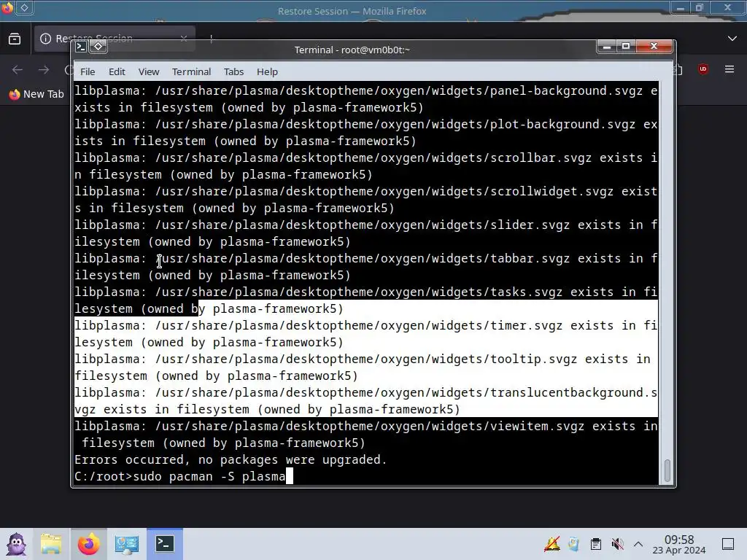Expand hidden system tray icons
The image size is (747, 560).
click(638, 544)
